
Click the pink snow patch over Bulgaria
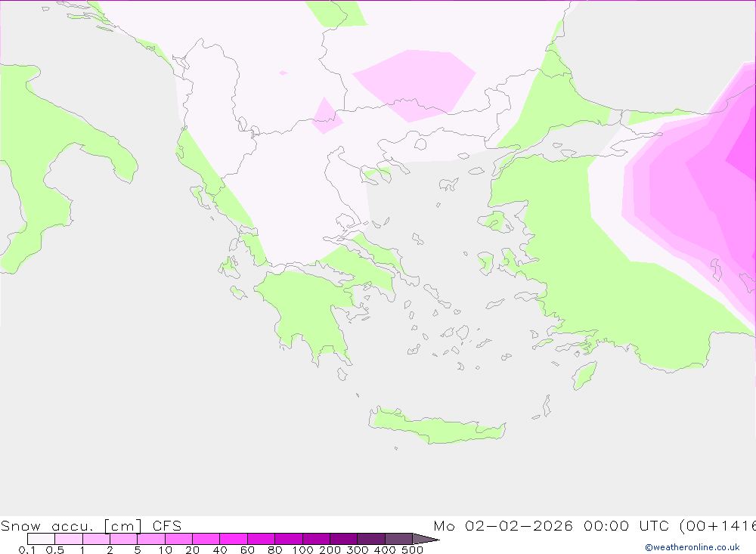414,85
